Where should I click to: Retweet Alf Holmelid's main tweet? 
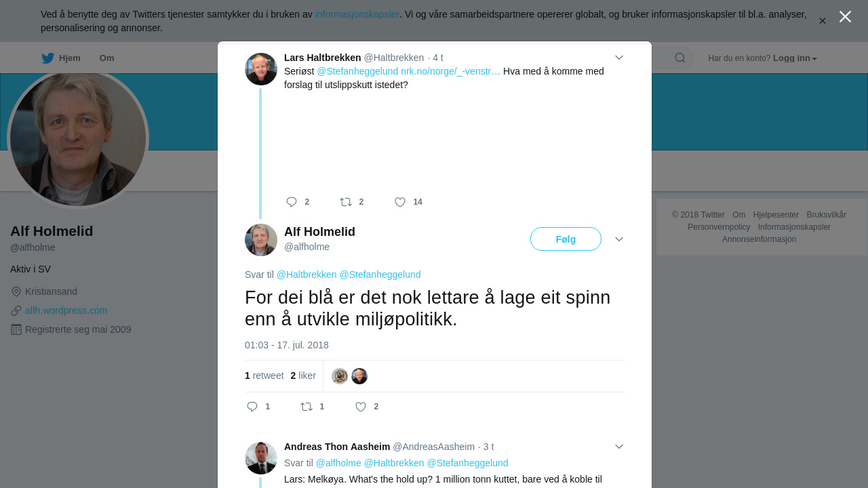coord(307,407)
